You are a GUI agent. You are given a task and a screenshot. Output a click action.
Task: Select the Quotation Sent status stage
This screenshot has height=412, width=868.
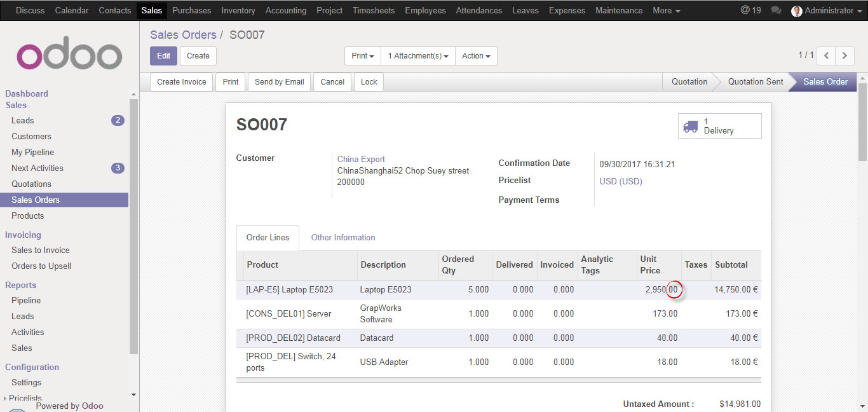(x=755, y=82)
